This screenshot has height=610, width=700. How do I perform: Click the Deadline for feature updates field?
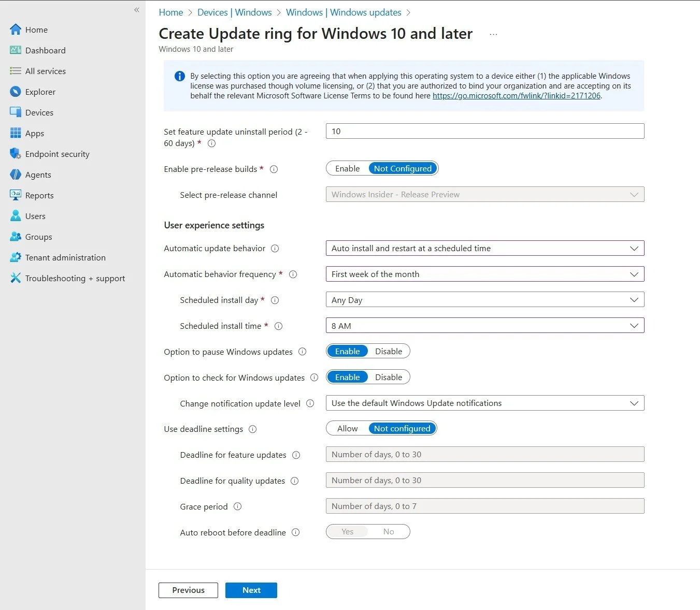pos(485,455)
